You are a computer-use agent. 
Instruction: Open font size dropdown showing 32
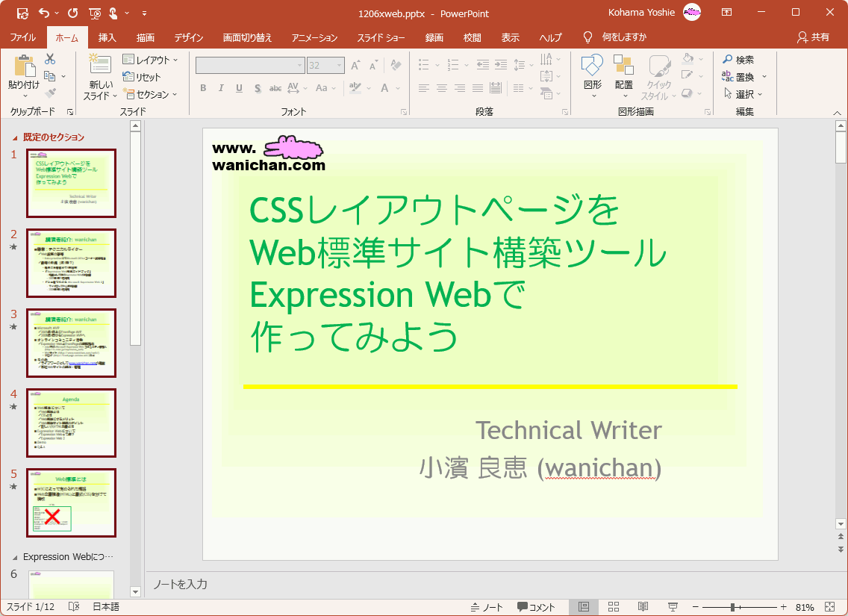coord(326,66)
